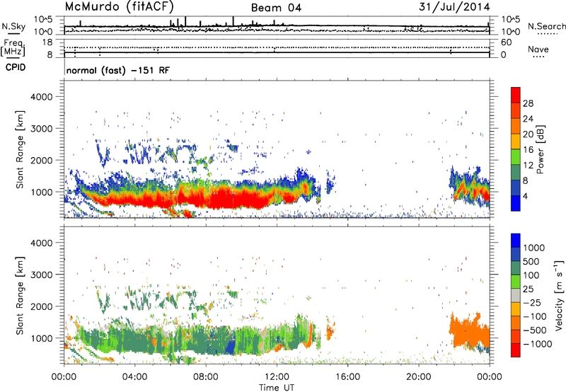The image size is (566, 392).
Task: Click the '20:00' time tick label
Action: [x=419, y=377]
